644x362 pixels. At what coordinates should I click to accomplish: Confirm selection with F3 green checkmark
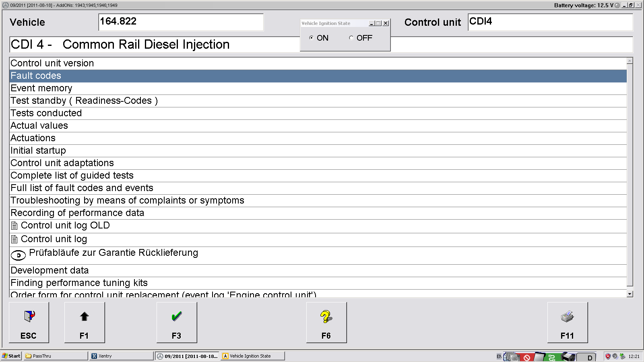(x=177, y=323)
